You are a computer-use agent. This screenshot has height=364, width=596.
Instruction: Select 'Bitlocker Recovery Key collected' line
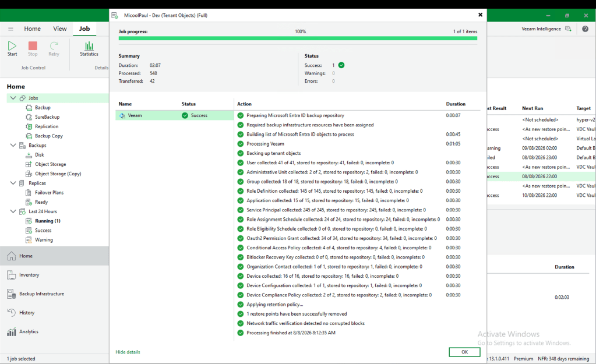click(335, 257)
